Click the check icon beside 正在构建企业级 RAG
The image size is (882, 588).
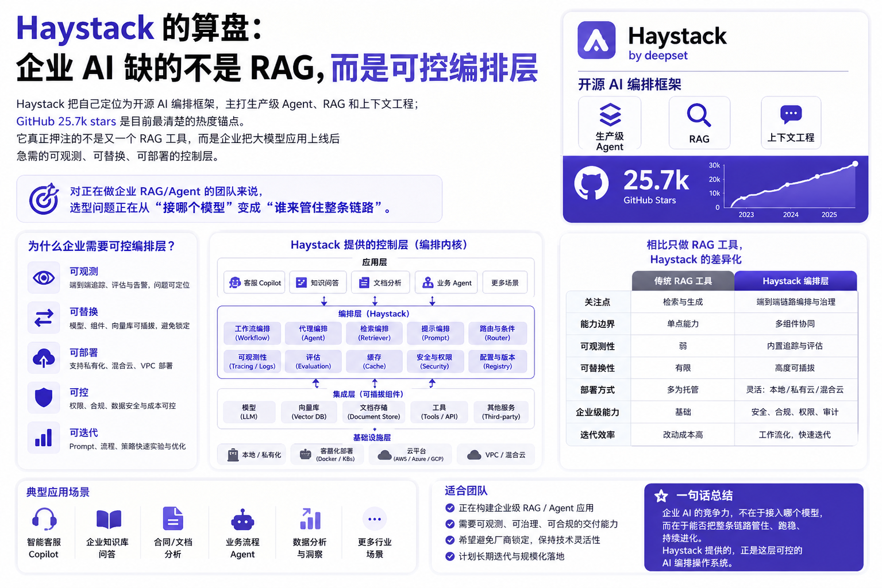tap(450, 508)
